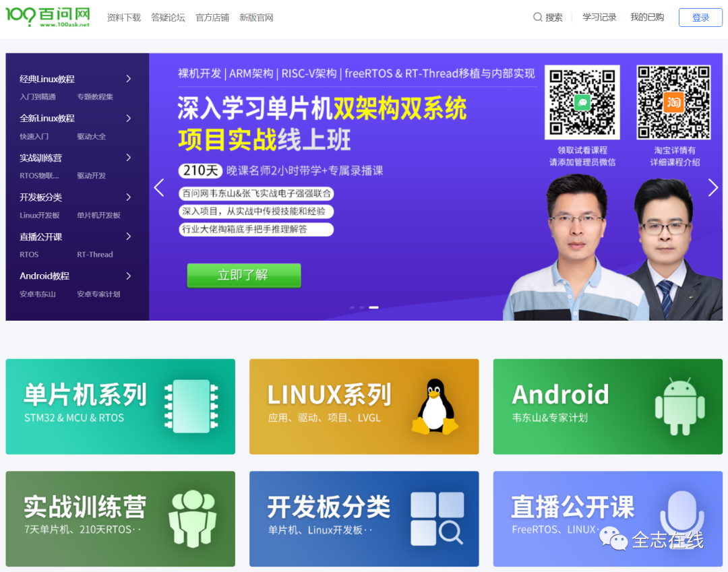Click the 登录 button
This screenshot has width=728, height=572.
tap(700, 18)
